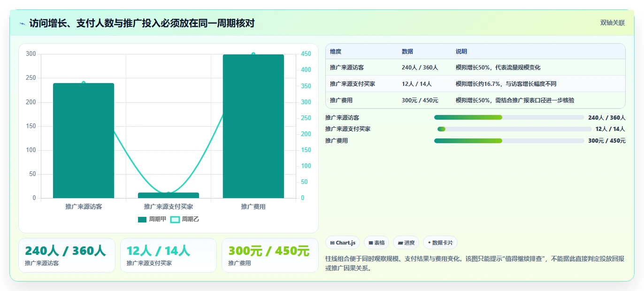Screen dimensions: 644x291
Task: Open the 240人 / 360人 data card
Action: pos(67,255)
